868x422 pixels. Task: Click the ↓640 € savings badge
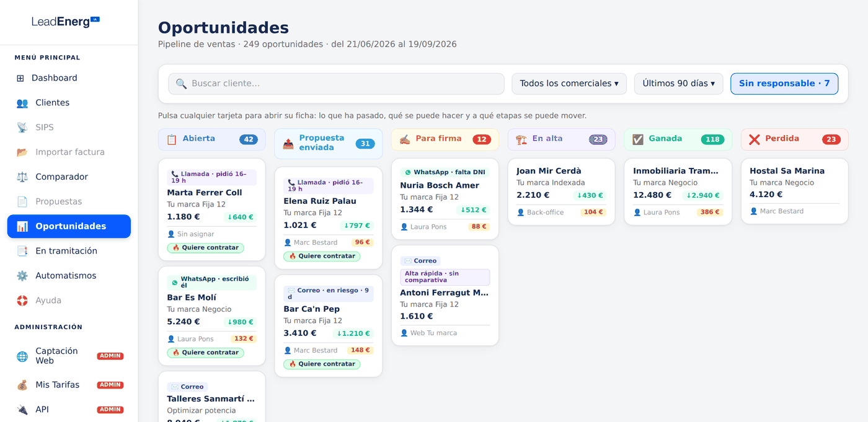[240, 218]
